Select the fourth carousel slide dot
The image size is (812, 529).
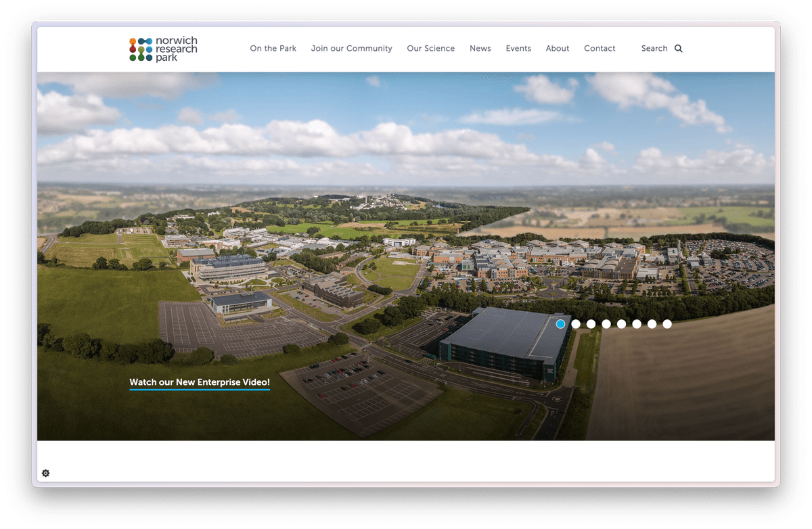point(606,324)
